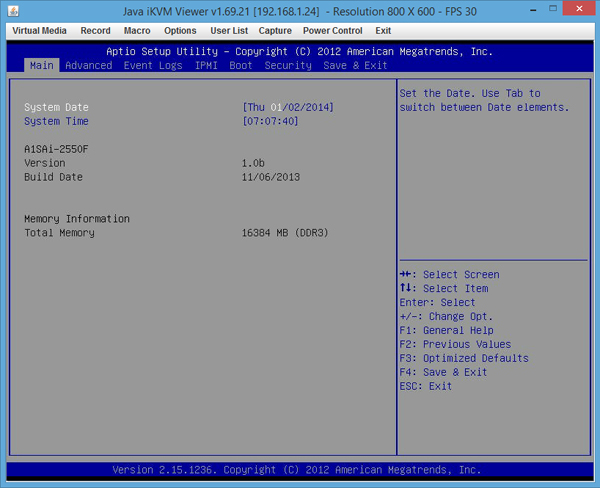
Task: Open the User List menu
Action: click(x=229, y=31)
